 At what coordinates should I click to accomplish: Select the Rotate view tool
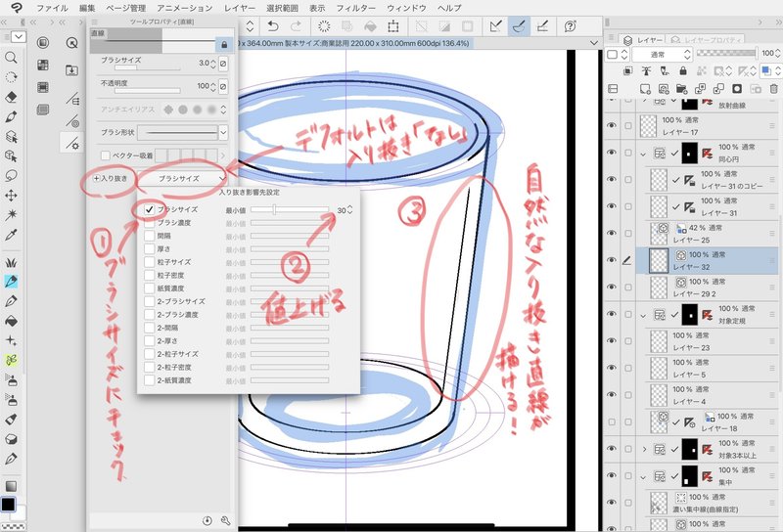coord(11,77)
